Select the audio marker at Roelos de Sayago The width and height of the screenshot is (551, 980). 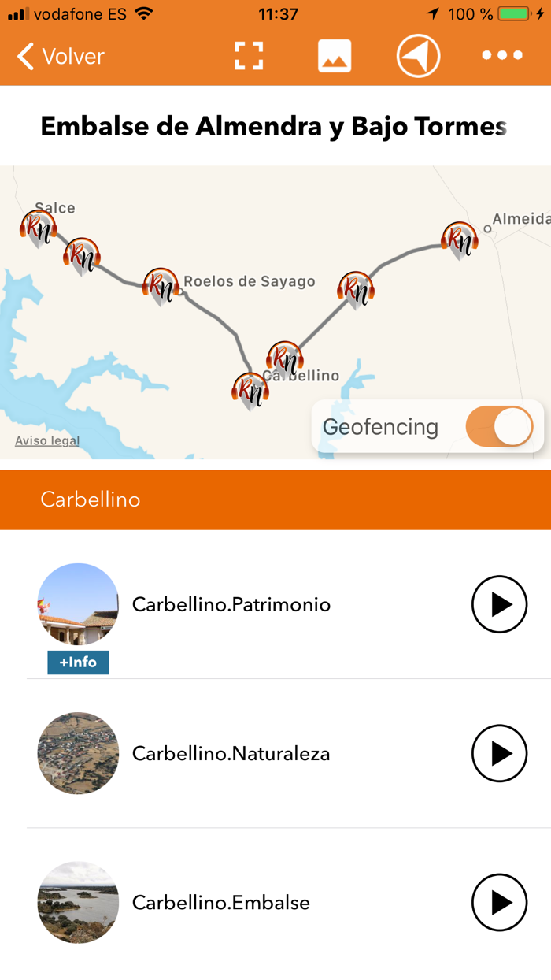(x=161, y=288)
